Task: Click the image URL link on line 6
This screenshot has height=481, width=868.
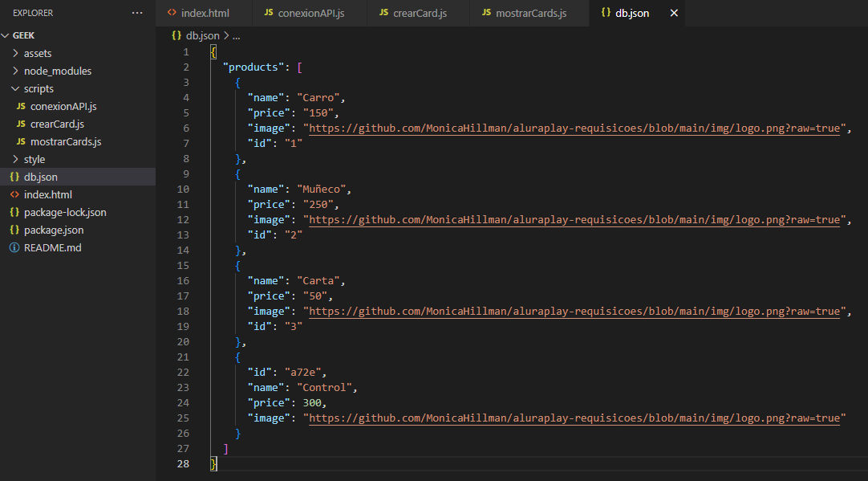Action: 575,128
